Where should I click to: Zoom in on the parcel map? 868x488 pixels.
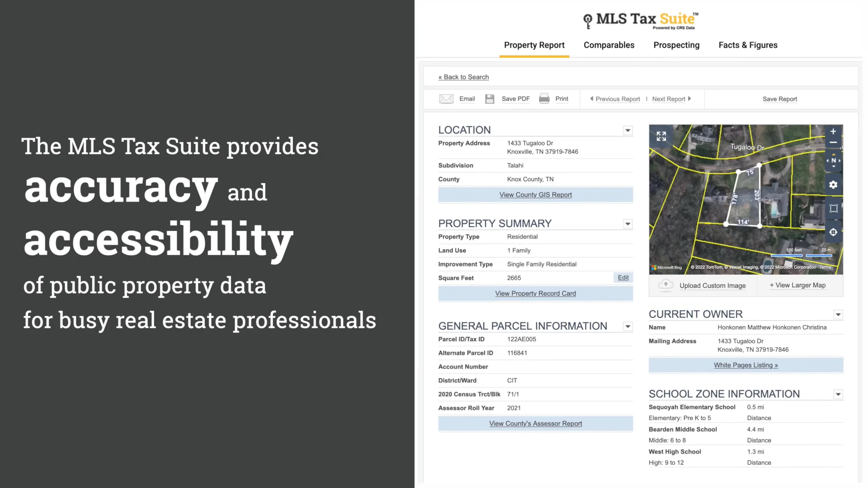[x=833, y=131]
